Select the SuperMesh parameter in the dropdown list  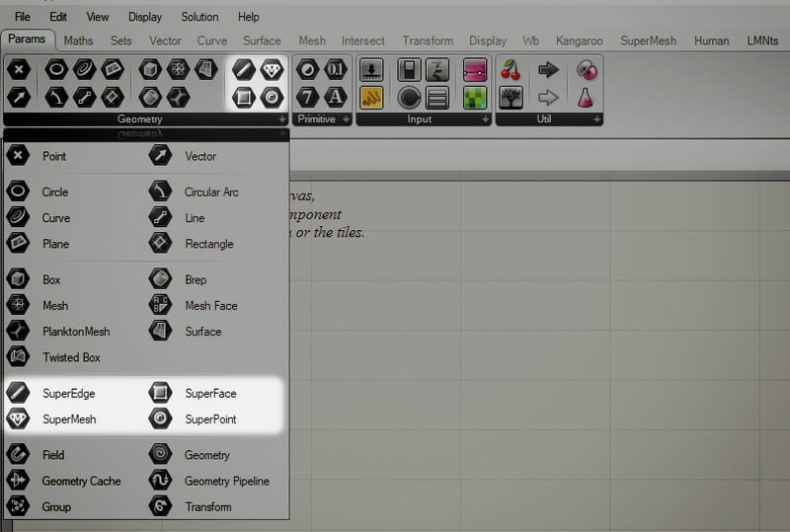point(68,419)
